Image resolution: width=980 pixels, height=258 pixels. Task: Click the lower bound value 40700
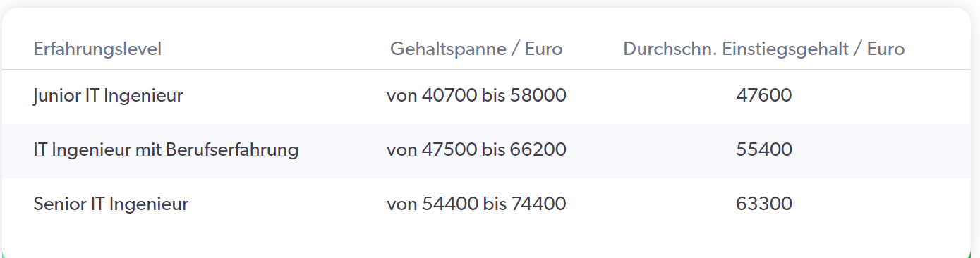click(x=449, y=95)
